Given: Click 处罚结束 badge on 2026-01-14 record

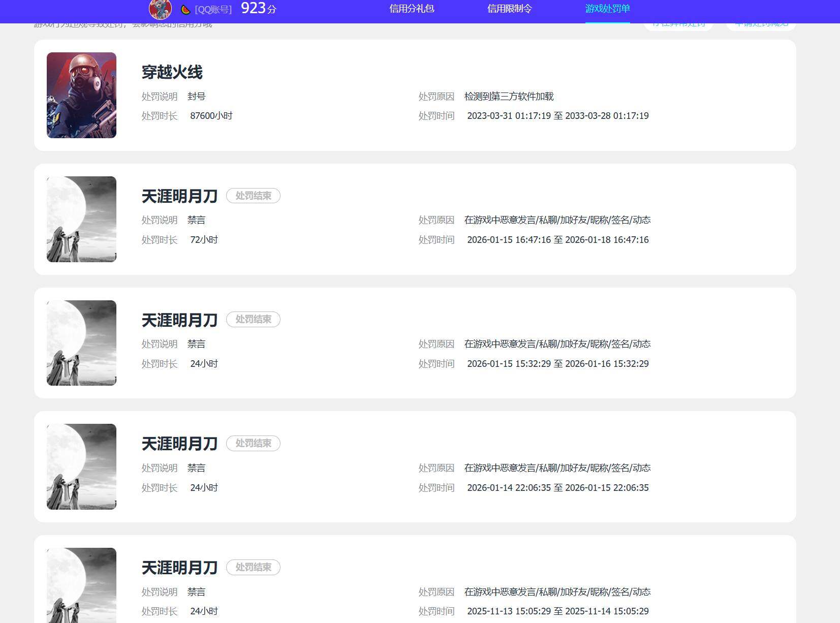Looking at the screenshot, I should [253, 443].
